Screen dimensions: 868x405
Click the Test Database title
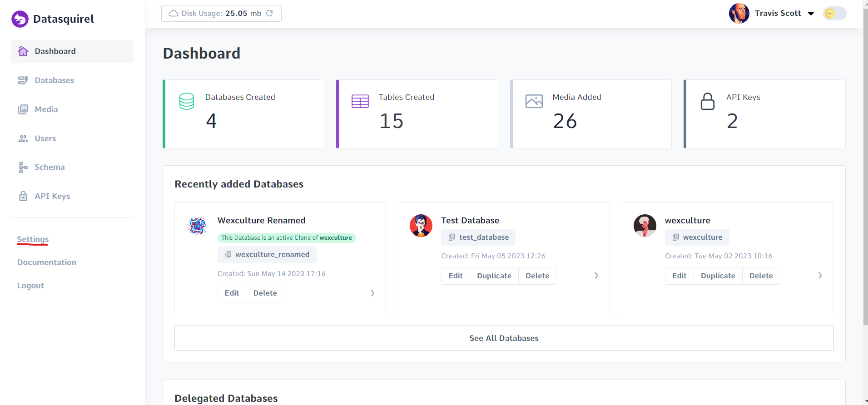(470, 221)
